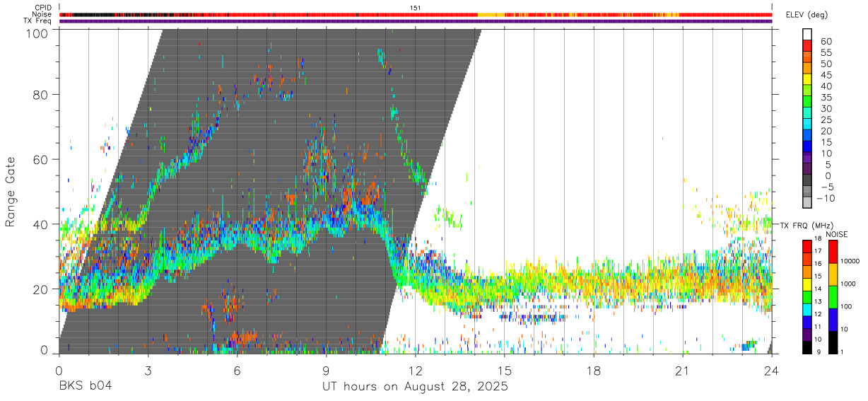Click the 40 tick on Range Gate axis
The height and width of the screenshot is (401, 868).
point(40,224)
